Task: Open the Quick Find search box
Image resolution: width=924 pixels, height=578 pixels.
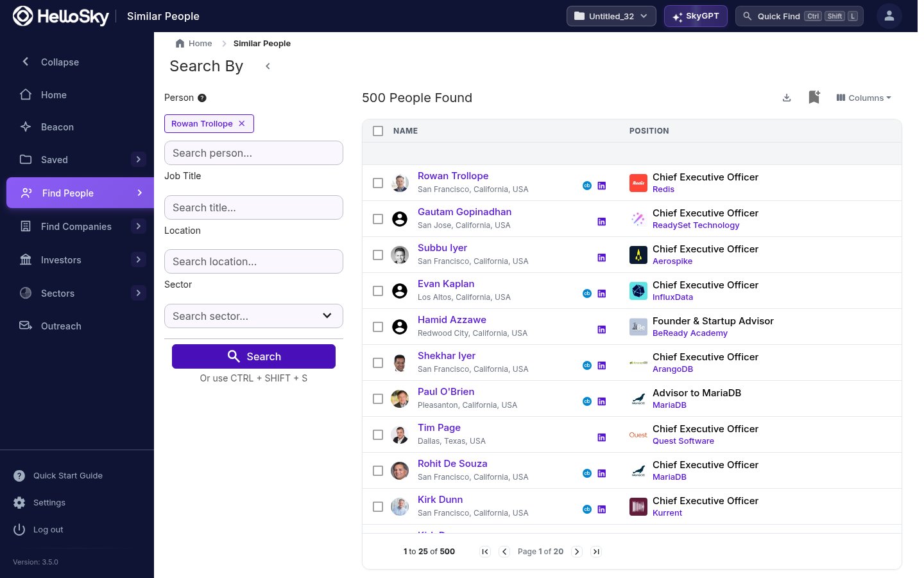Action: [800, 16]
